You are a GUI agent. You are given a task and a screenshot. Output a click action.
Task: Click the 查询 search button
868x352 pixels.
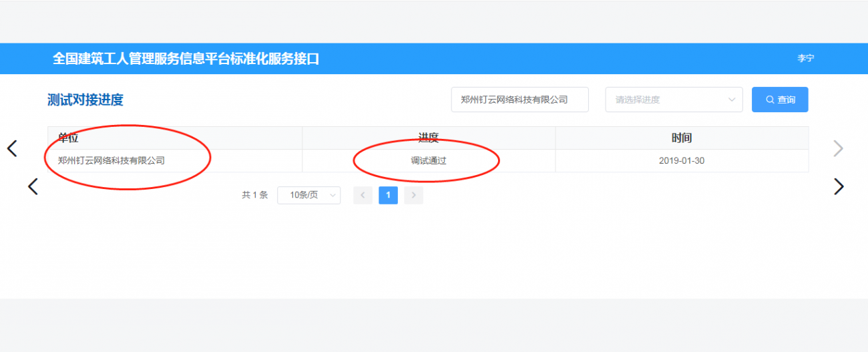(780, 100)
